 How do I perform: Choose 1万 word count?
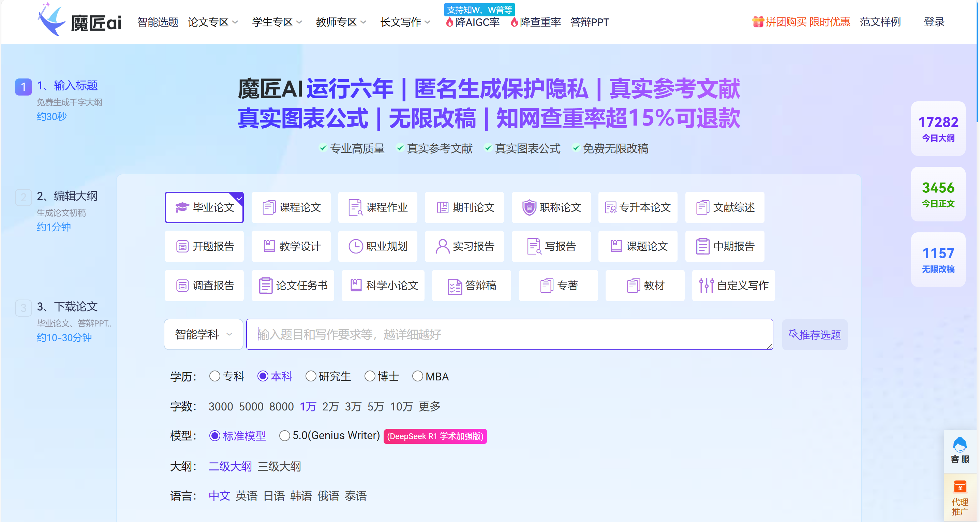tap(308, 407)
